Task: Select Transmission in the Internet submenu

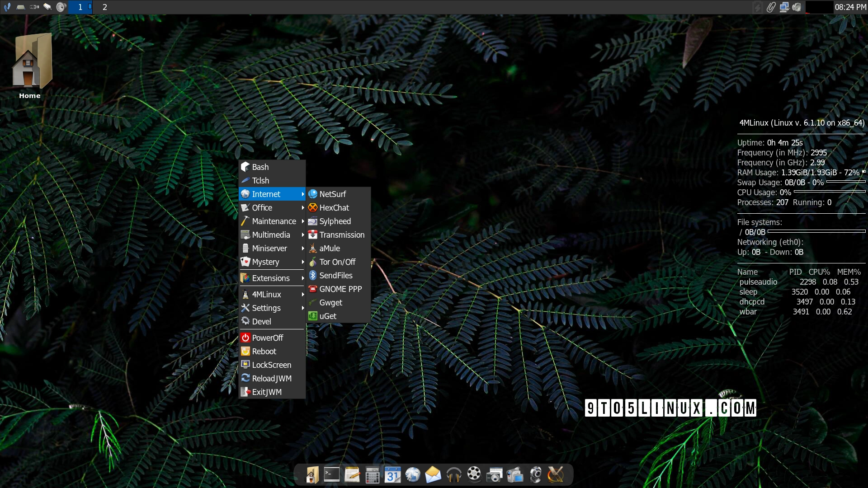Action: pyautogui.click(x=342, y=235)
